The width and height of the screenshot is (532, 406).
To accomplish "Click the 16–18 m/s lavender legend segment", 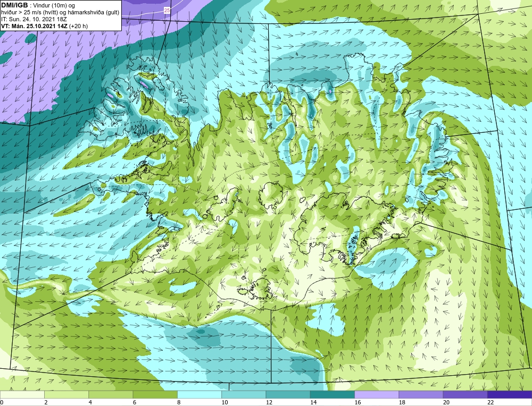I will (377, 395).
